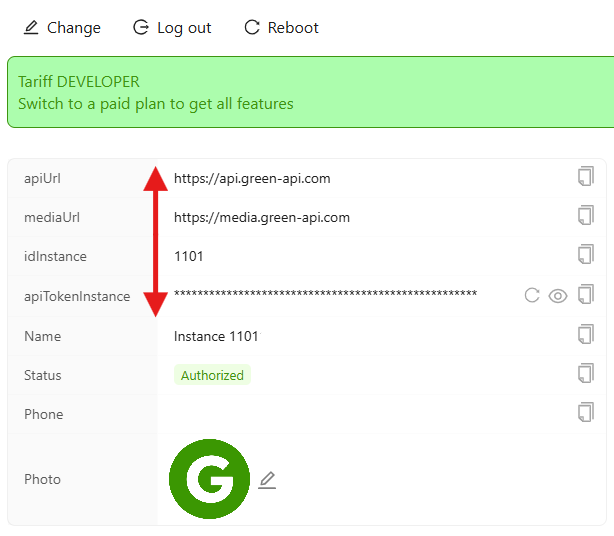Log out of the instance

pos(172,28)
